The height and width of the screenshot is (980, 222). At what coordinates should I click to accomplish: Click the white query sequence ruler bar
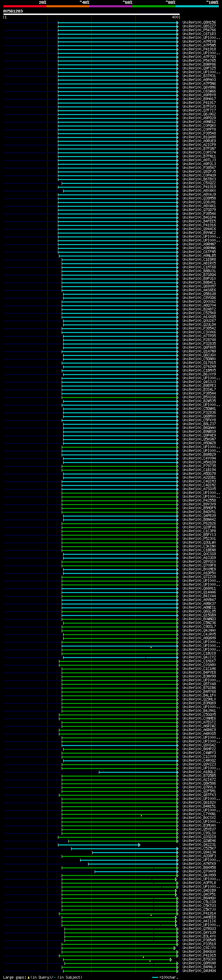[x=92, y=14]
